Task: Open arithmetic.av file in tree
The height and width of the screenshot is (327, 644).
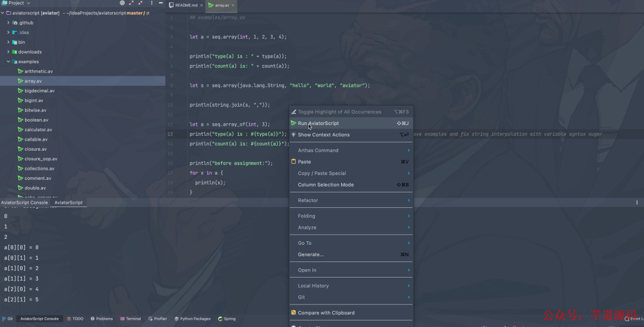Action: pyautogui.click(x=38, y=71)
